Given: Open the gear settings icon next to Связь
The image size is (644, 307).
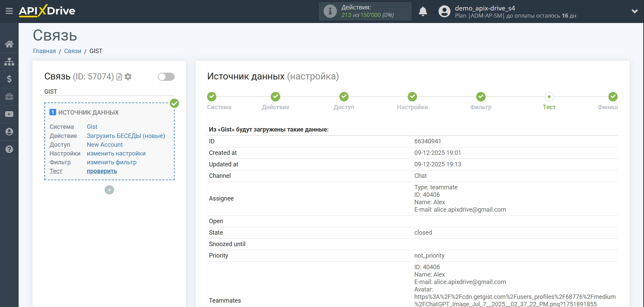Looking at the screenshot, I should pyautogui.click(x=128, y=77).
